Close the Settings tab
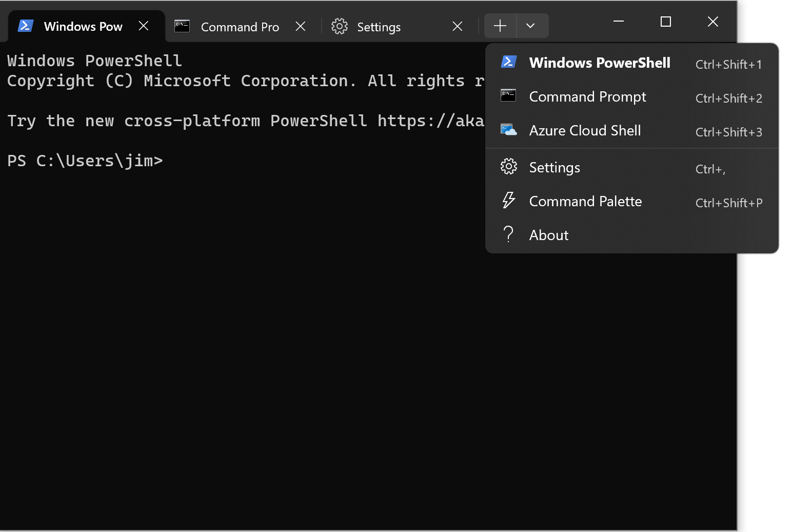792x532 pixels. 458,26
